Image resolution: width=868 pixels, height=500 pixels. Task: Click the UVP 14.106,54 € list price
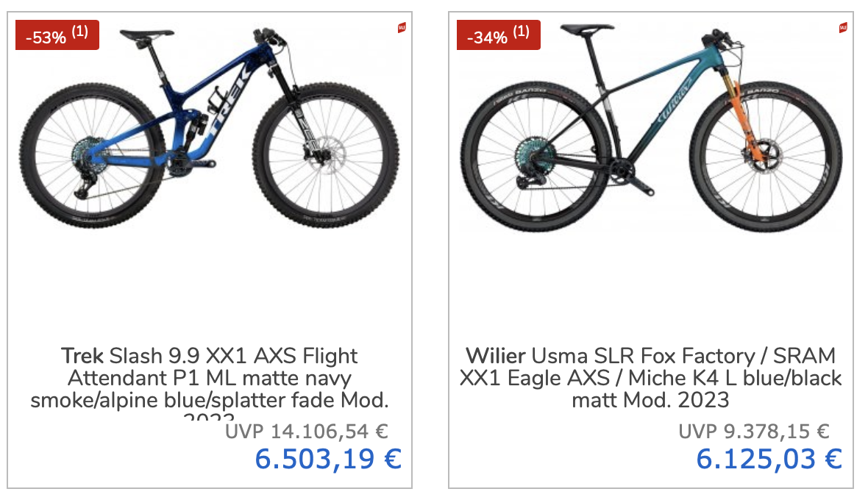pos(306,432)
